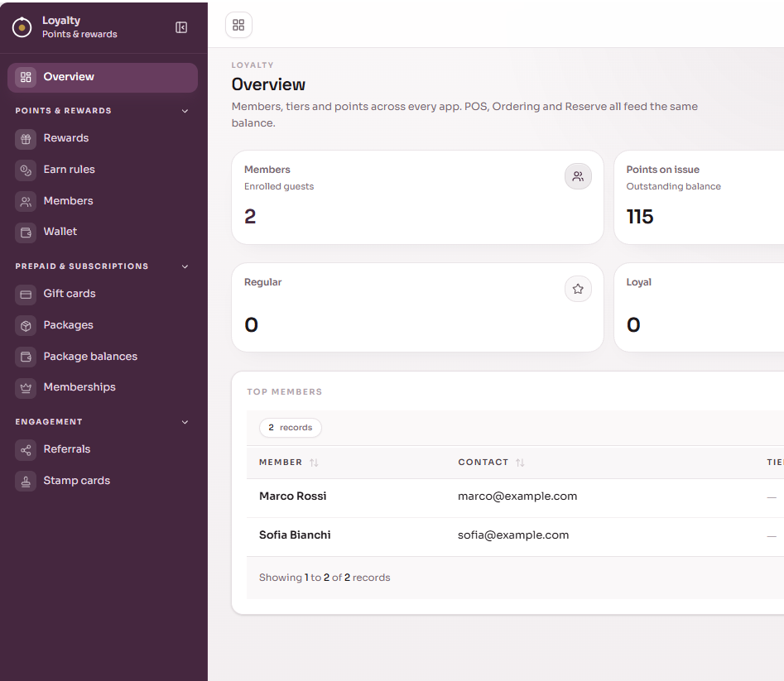Click the Packages box icon
Image resolution: width=784 pixels, height=681 pixels.
26,326
